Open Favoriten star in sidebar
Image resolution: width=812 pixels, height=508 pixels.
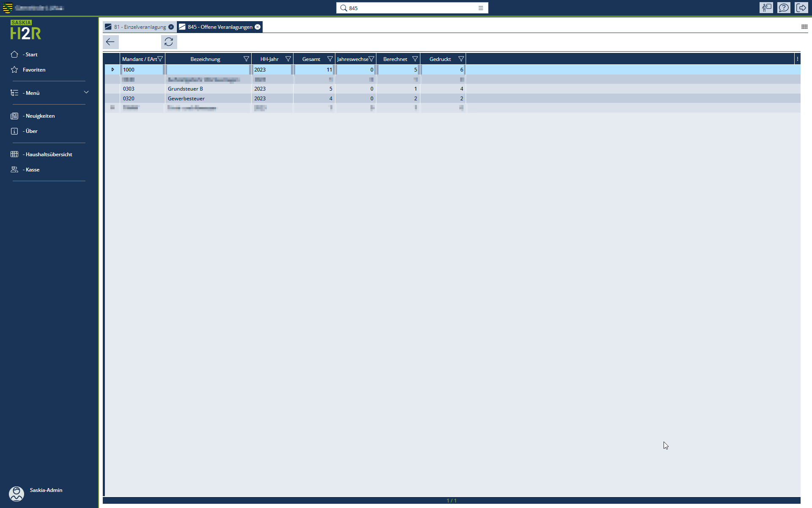34,70
